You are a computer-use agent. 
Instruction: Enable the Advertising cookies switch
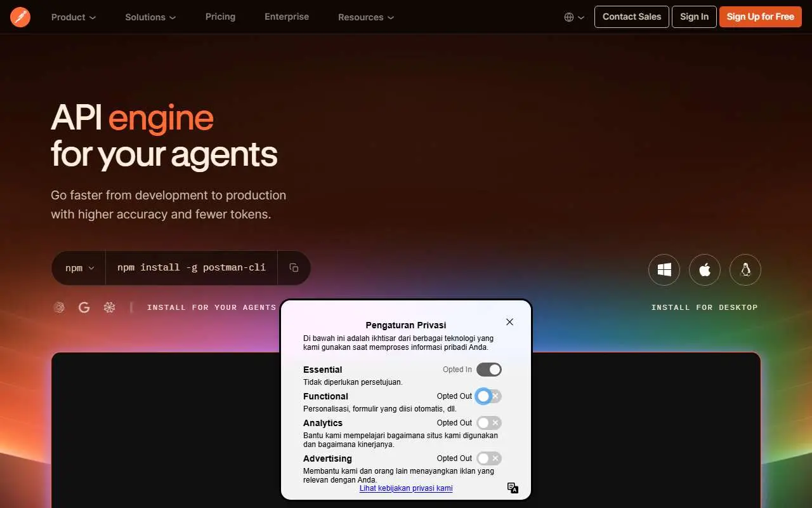489,458
